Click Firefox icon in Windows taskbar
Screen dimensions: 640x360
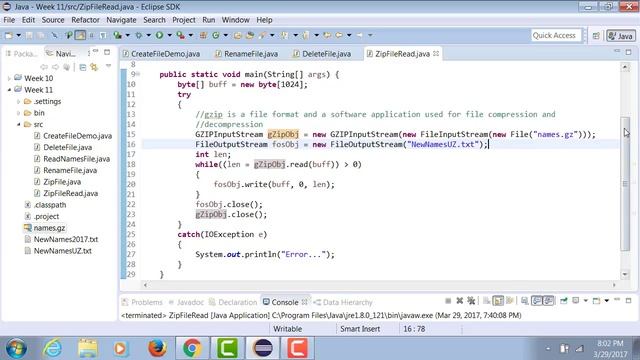(157, 348)
